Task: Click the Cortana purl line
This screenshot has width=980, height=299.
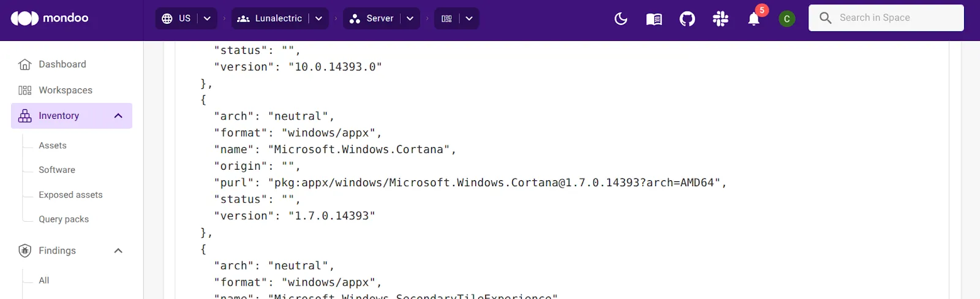Action: [x=470, y=183]
